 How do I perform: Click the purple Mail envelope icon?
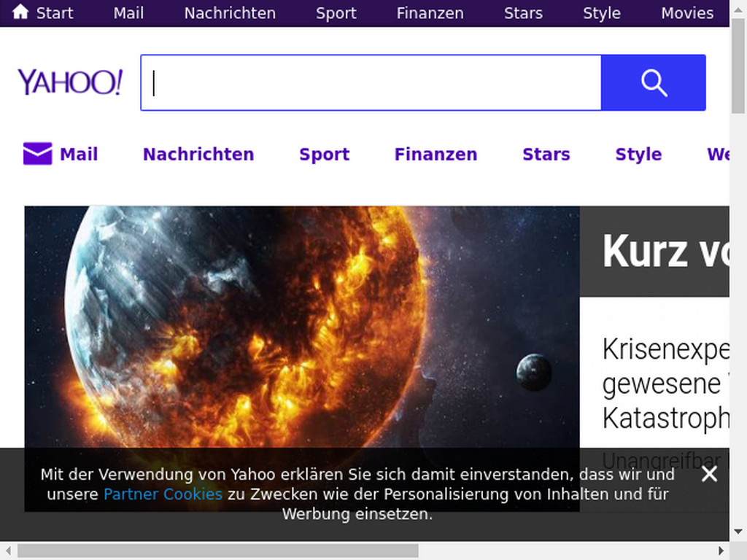click(x=38, y=154)
